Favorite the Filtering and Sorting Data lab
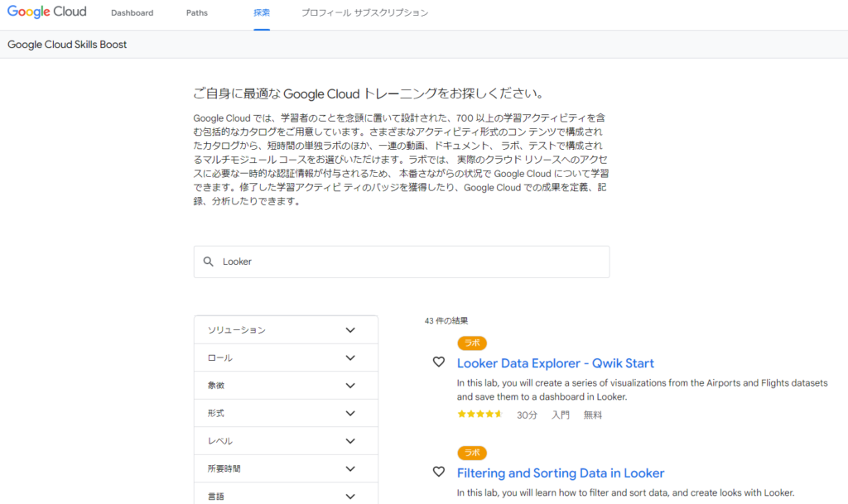 point(439,472)
